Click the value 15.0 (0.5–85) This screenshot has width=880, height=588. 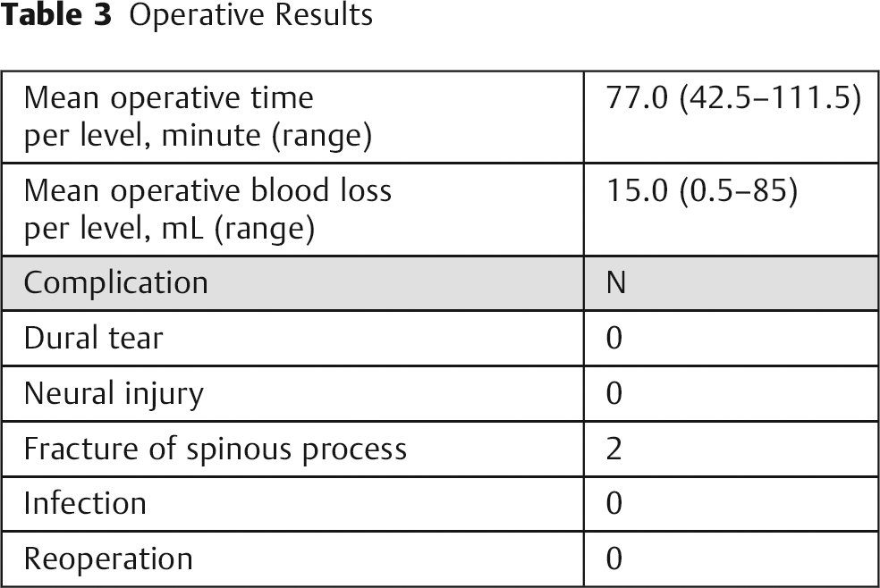point(701,190)
